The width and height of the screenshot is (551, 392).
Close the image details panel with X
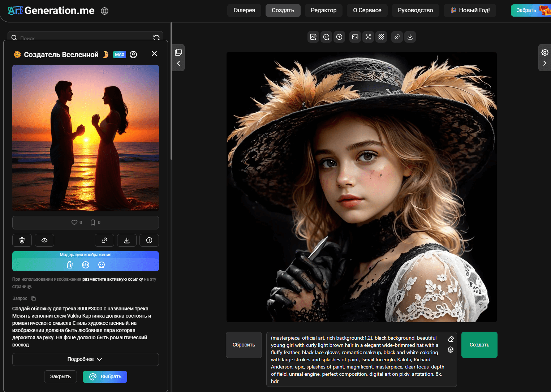click(154, 53)
